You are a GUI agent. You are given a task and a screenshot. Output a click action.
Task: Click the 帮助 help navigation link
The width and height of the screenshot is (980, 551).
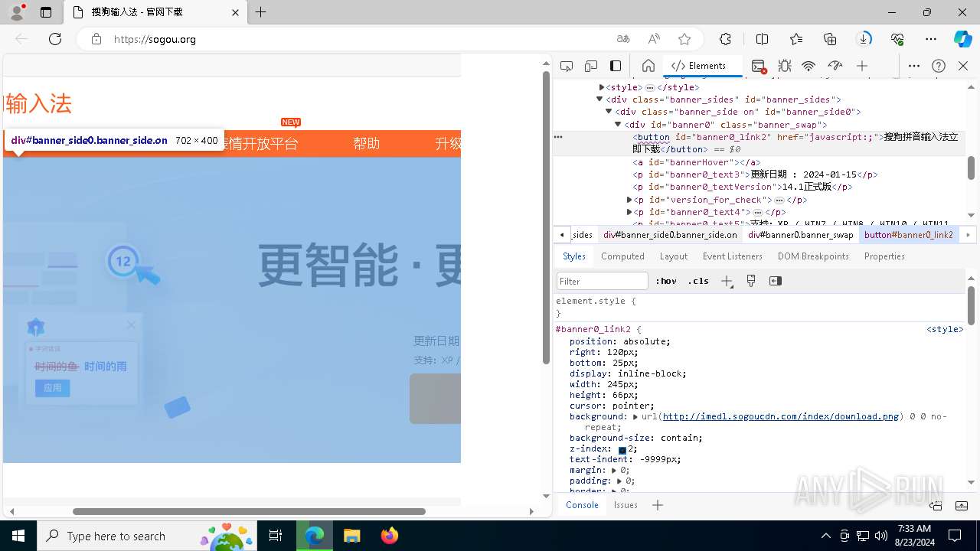366,143
